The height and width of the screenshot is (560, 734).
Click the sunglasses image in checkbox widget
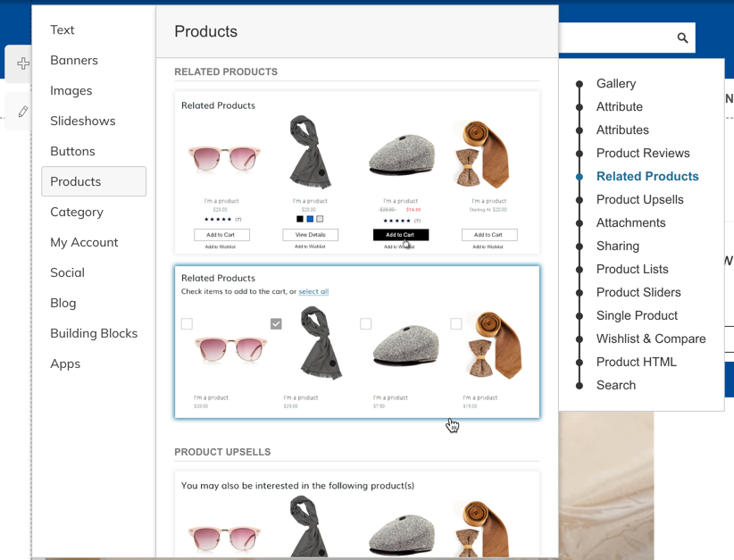(230, 349)
